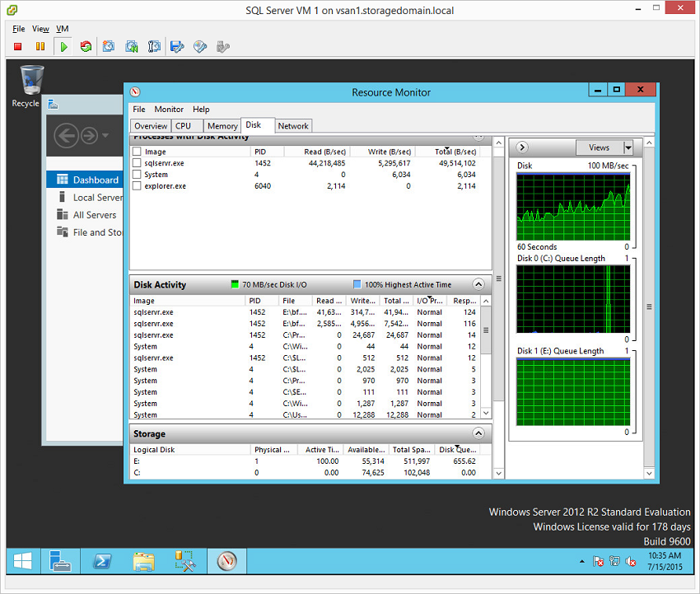Click the Disk Activity list scroll-down arrow
The width and height of the screenshot is (700, 594).
tap(486, 414)
